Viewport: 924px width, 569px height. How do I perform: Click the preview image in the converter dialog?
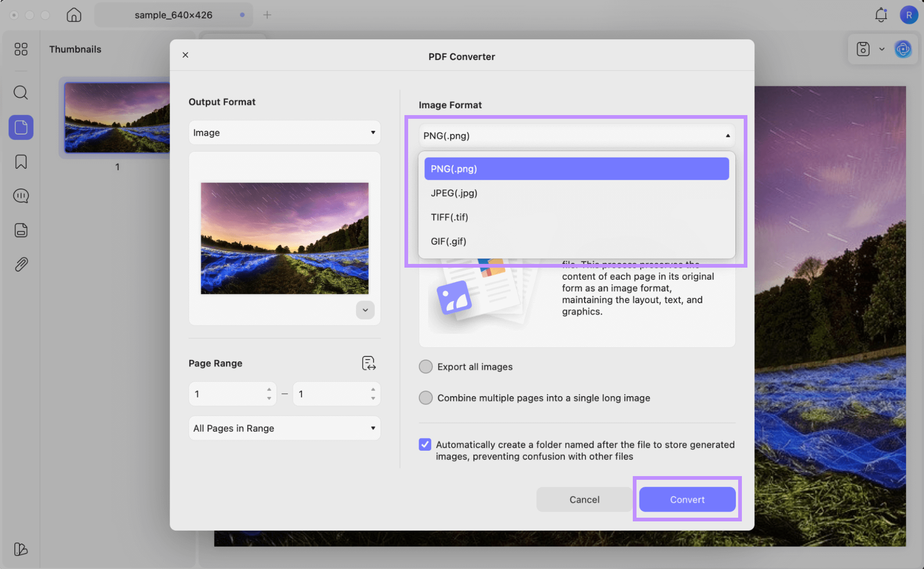click(x=285, y=238)
